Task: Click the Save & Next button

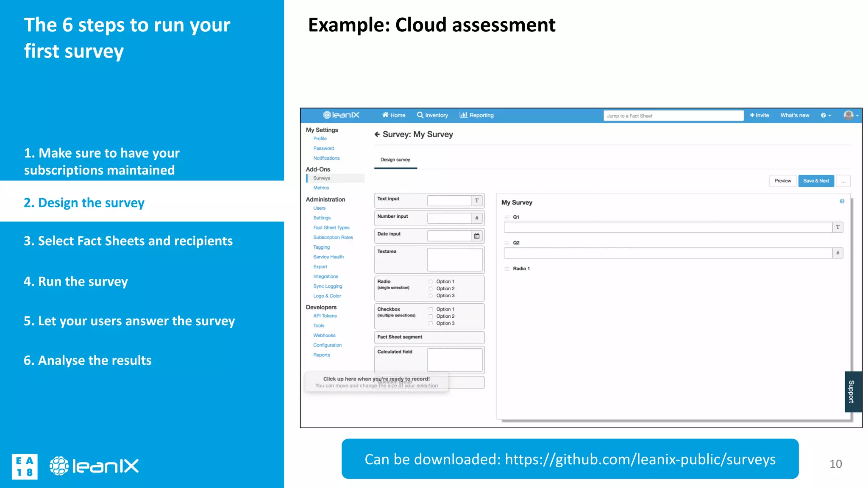Action: pyautogui.click(x=816, y=181)
